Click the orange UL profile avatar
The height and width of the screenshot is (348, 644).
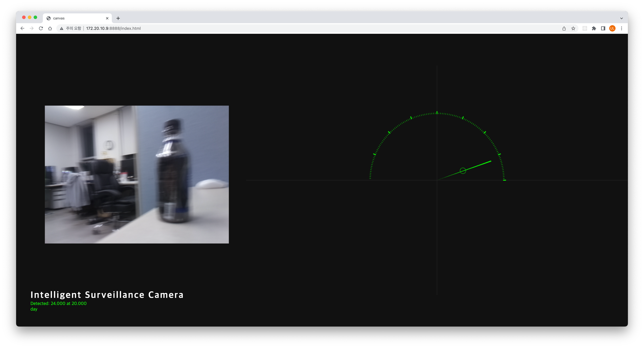pyautogui.click(x=612, y=28)
